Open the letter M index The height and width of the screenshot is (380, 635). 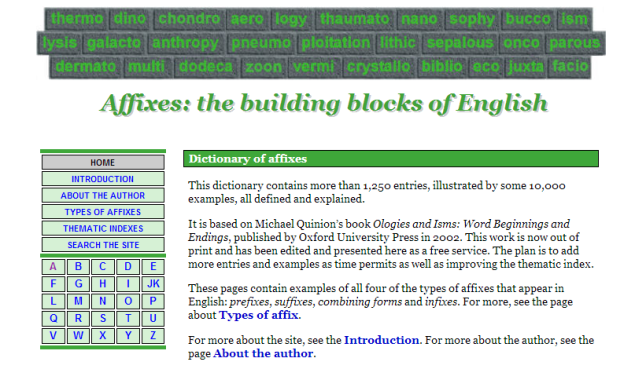(78, 301)
